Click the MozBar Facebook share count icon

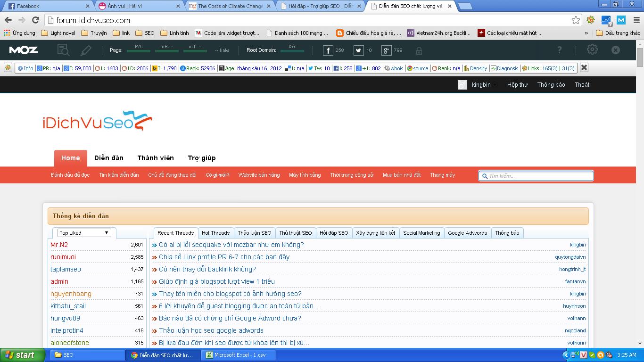click(328, 50)
